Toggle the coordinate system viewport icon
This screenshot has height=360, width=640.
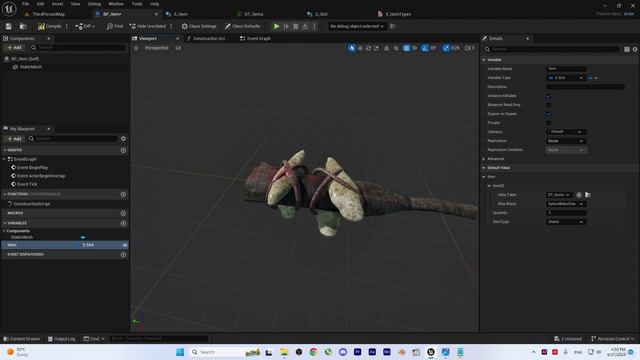point(387,48)
